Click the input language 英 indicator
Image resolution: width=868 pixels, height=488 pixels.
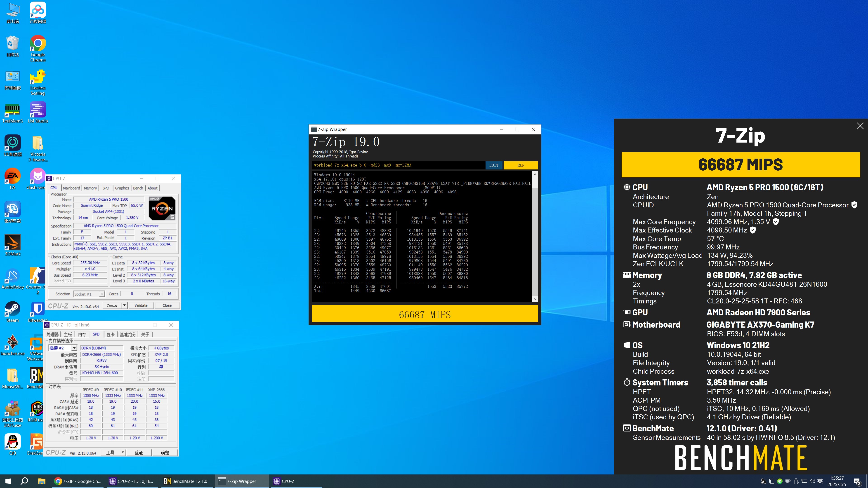820,481
